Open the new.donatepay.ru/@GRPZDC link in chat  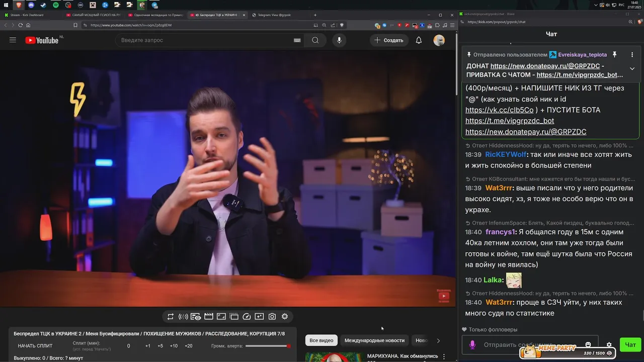(x=526, y=132)
